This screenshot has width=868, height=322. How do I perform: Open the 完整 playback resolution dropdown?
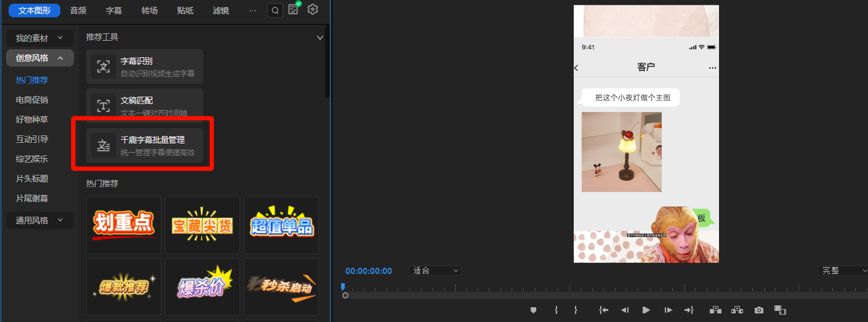coord(842,270)
